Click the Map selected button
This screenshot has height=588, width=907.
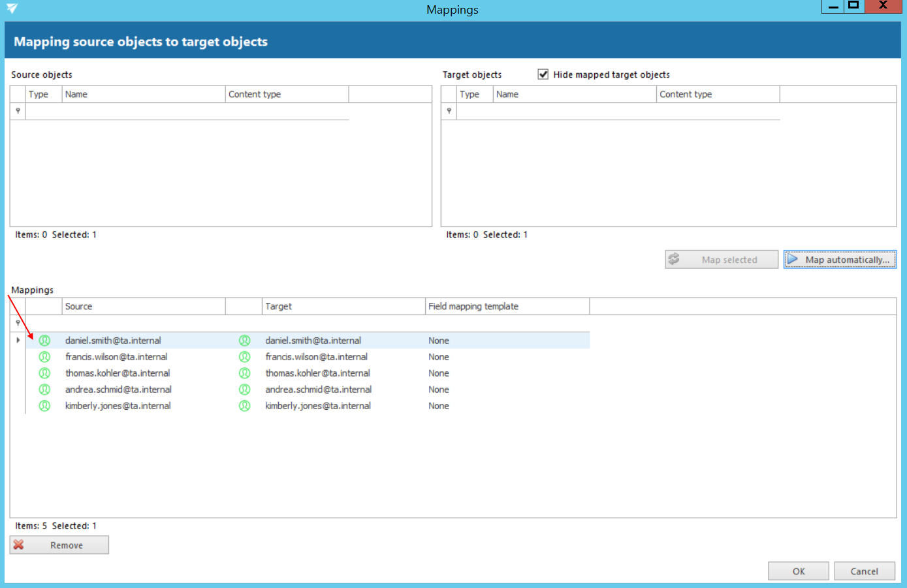click(x=722, y=260)
